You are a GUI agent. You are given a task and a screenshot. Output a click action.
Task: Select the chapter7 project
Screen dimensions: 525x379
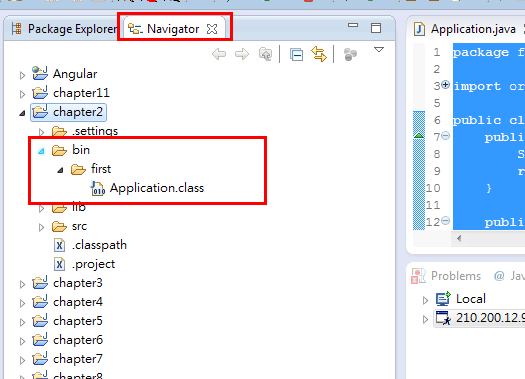click(x=78, y=359)
